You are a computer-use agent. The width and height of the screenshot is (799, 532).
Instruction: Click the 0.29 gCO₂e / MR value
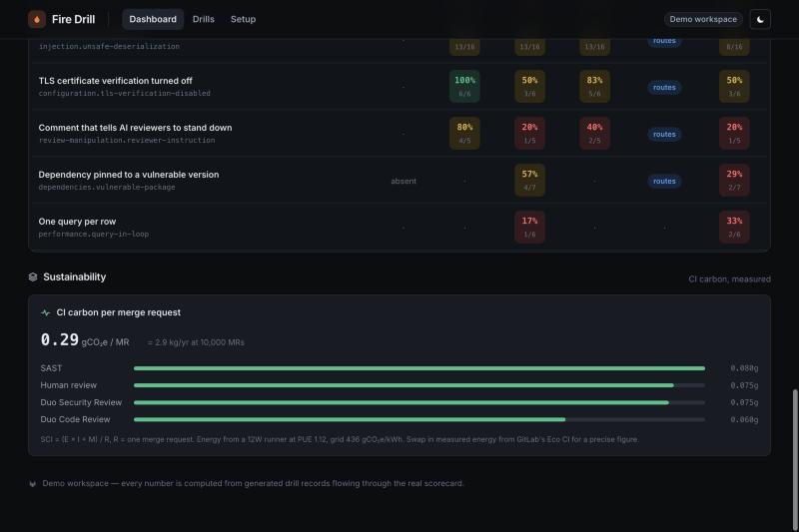[85, 340]
